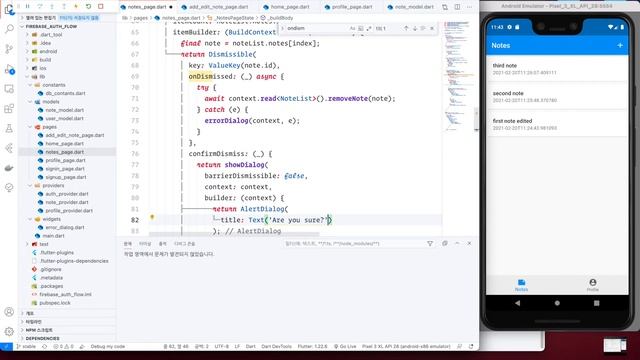Click the debug Step Out button
This screenshot has width=640, height=360.
[x=64, y=7]
